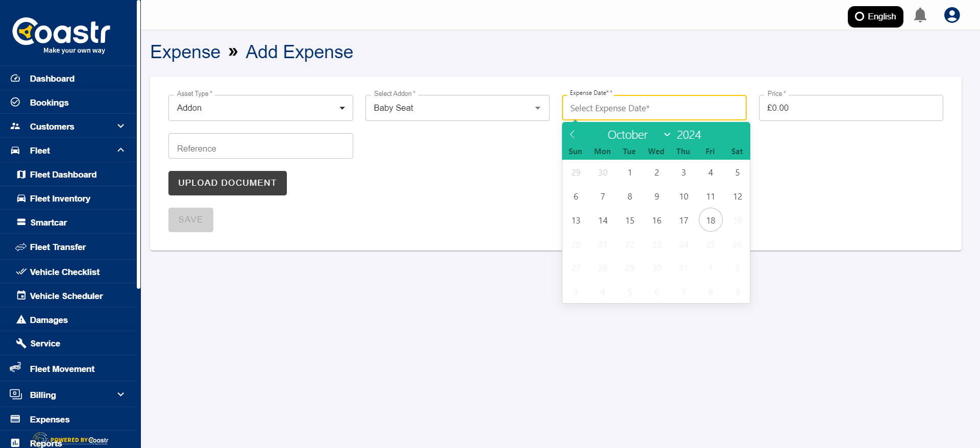Click the Vehicle Scheduler calendar icon
Screen dimensions: 980x448
21,295
